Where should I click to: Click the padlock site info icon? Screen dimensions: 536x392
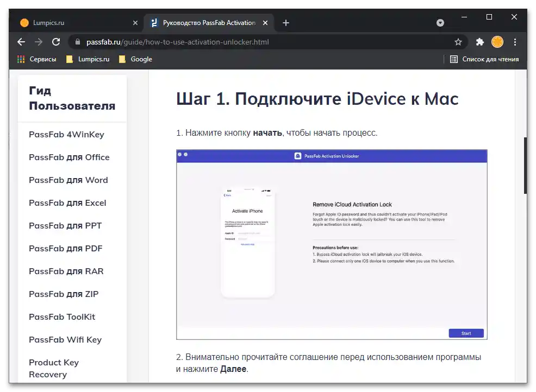click(x=78, y=42)
